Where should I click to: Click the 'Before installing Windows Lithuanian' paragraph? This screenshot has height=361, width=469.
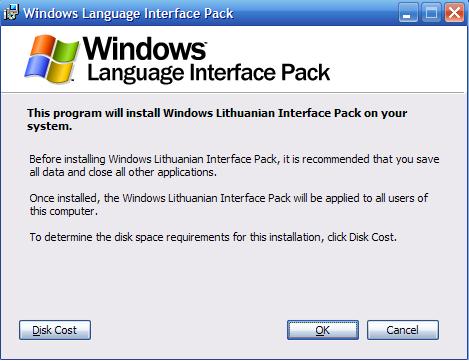[x=234, y=165]
